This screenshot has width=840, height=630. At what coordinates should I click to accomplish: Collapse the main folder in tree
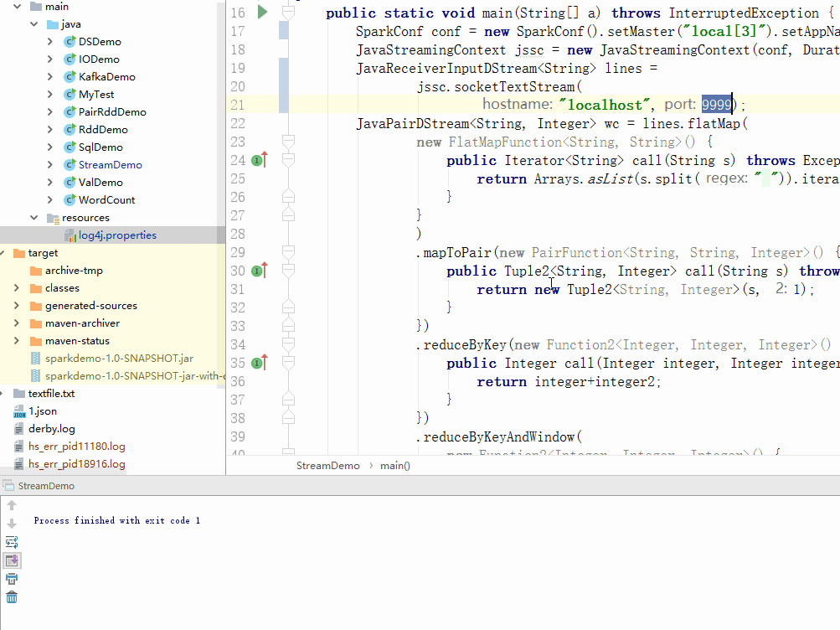coord(17,7)
